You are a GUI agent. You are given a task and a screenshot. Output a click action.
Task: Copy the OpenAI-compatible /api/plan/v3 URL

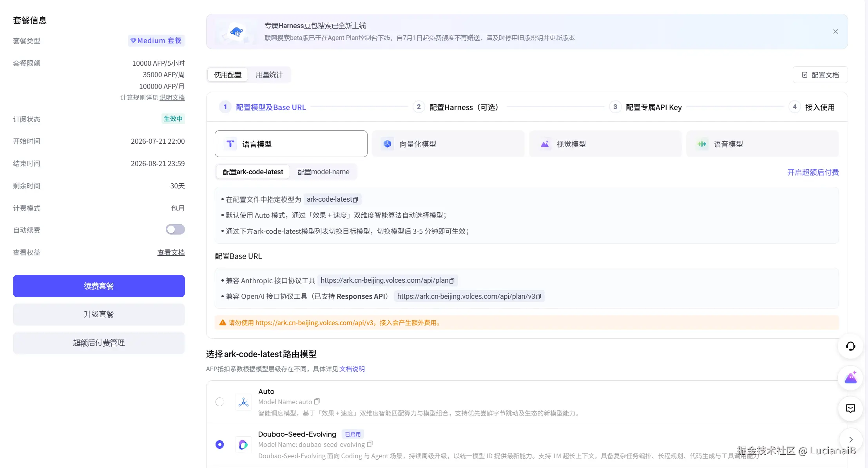538,297
